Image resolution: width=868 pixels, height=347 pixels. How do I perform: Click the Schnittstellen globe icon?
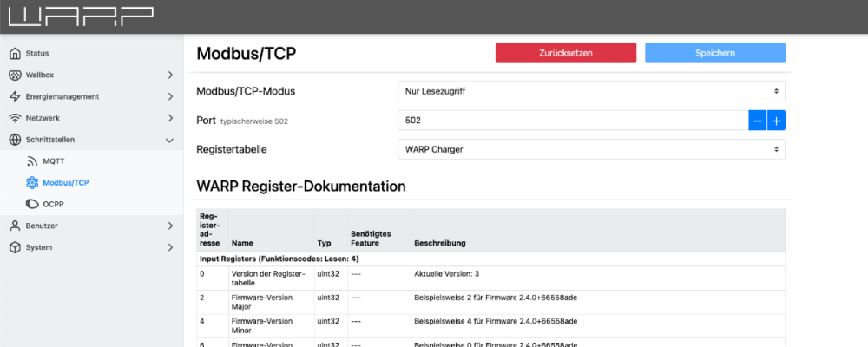[15, 140]
